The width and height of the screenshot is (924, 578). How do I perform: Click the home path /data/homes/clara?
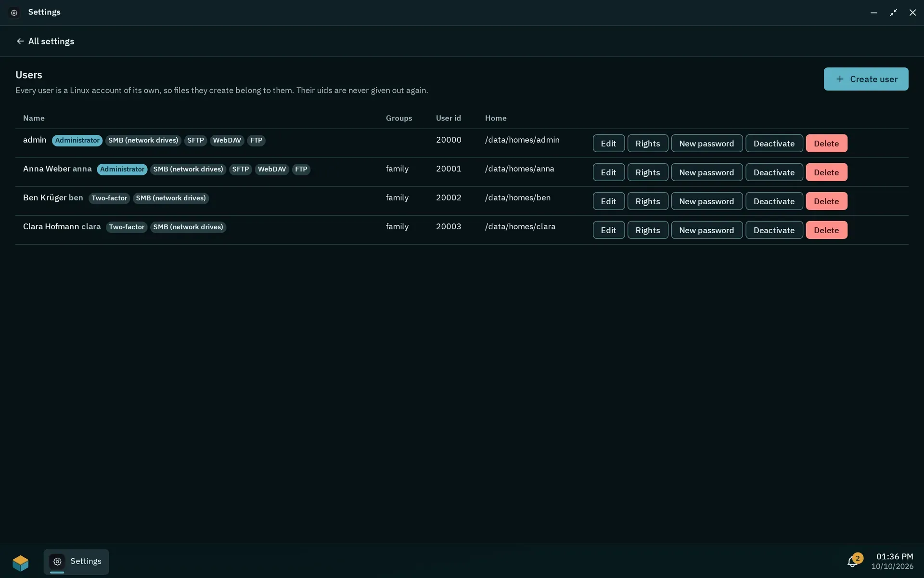(520, 226)
